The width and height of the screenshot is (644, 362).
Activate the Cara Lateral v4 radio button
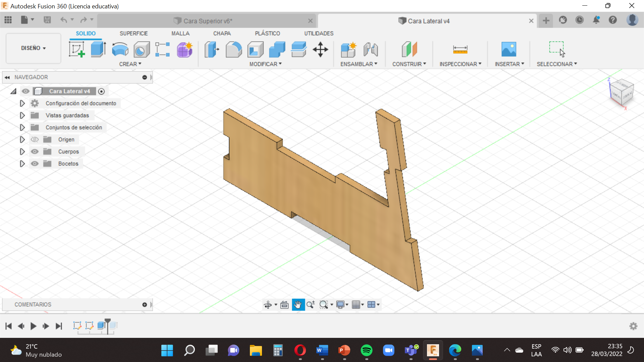coord(102,91)
